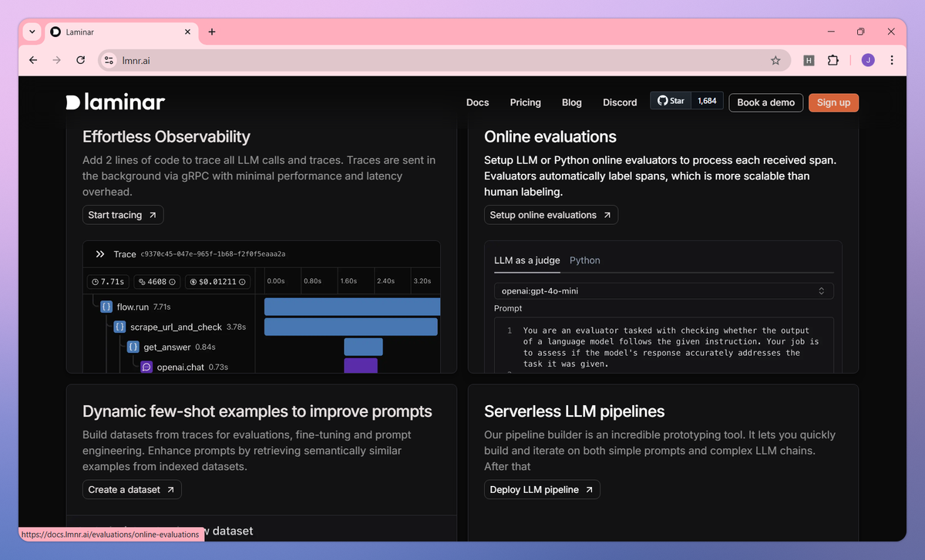Screen dimensions: 925x560
Task: Open Discord in the navigation
Action: 620,102
